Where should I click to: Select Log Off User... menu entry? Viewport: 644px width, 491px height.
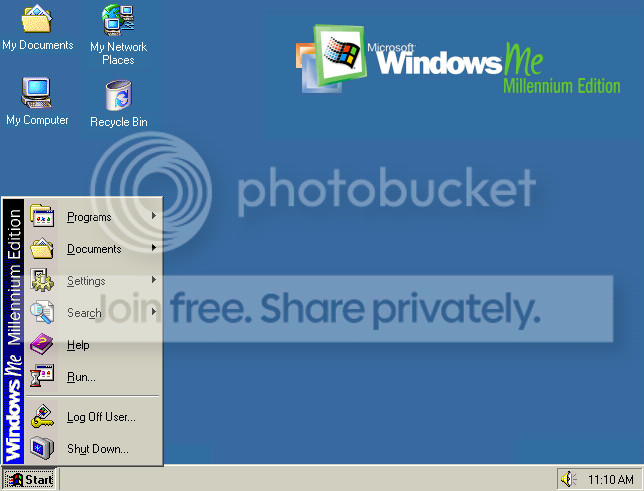coord(94,417)
